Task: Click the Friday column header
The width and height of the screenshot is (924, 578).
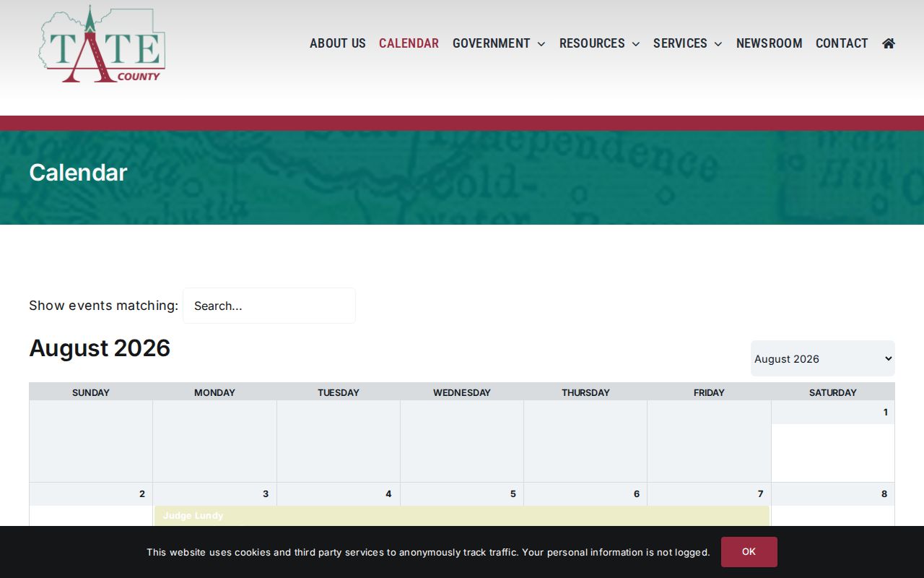Action: click(709, 392)
